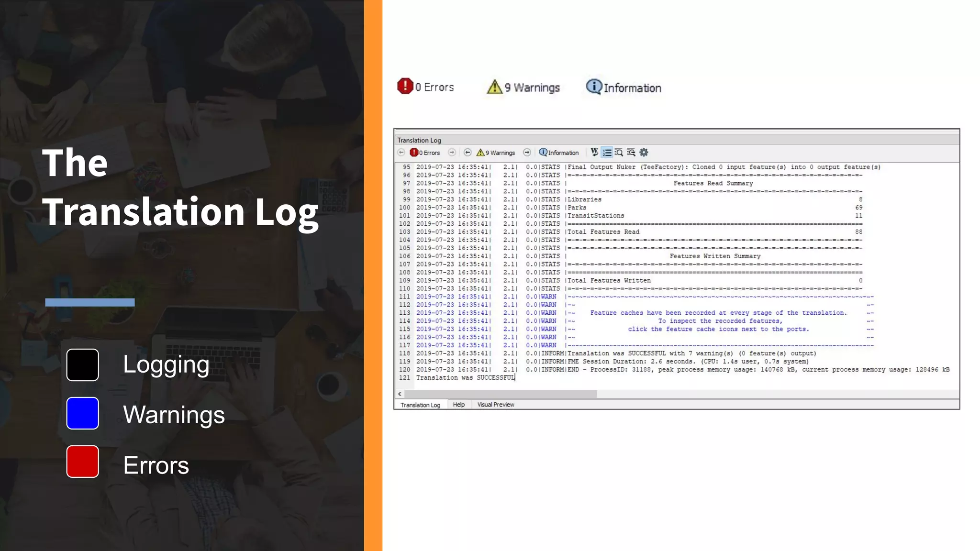
Task: Jump to previous warning arrow
Action: click(x=468, y=153)
